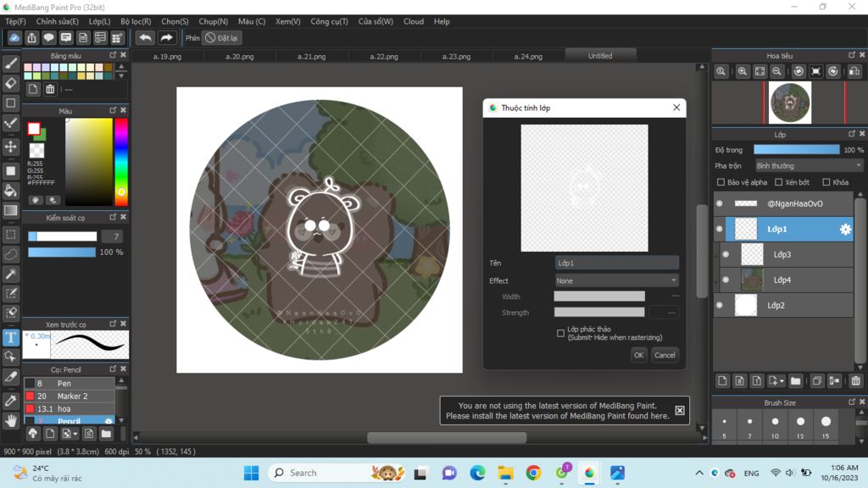Click the Đặt lại reset button
This screenshot has width=868, height=488.
pos(222,37)
